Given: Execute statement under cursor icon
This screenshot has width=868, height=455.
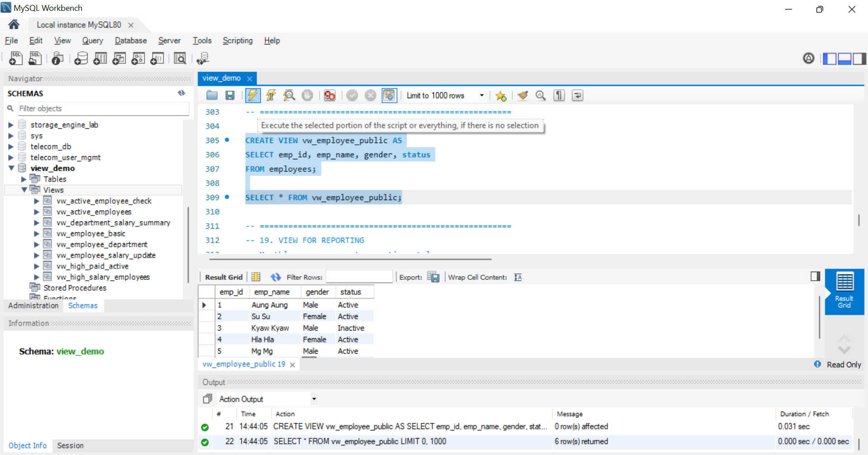Looking at the screenshot, I should click(271, 96).
